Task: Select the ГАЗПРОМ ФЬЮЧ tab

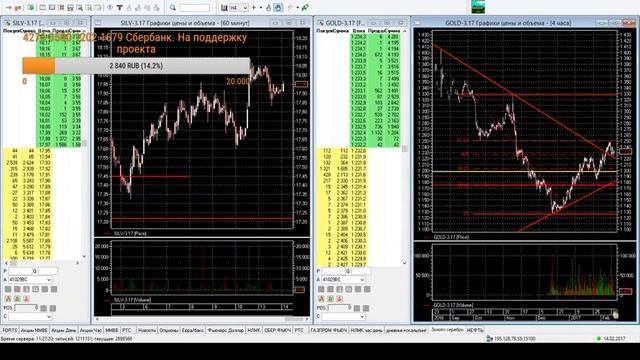Action: (x=329, y=330)
